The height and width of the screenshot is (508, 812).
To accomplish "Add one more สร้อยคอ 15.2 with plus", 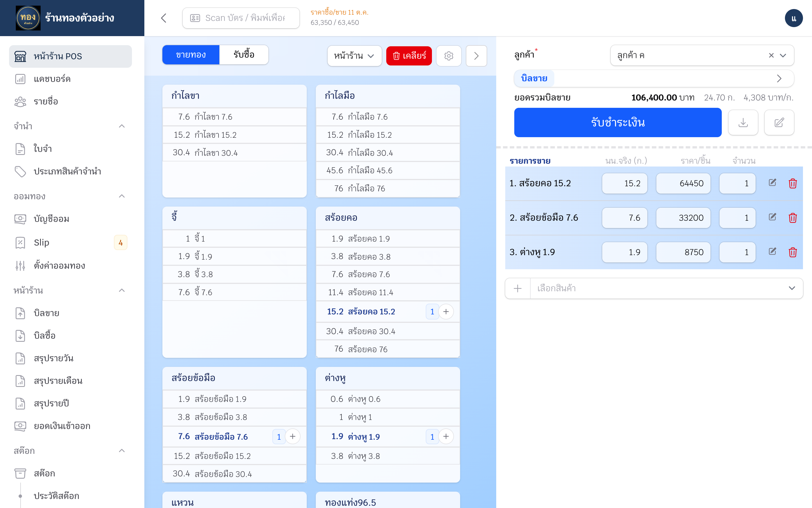I will coord(446,312).
